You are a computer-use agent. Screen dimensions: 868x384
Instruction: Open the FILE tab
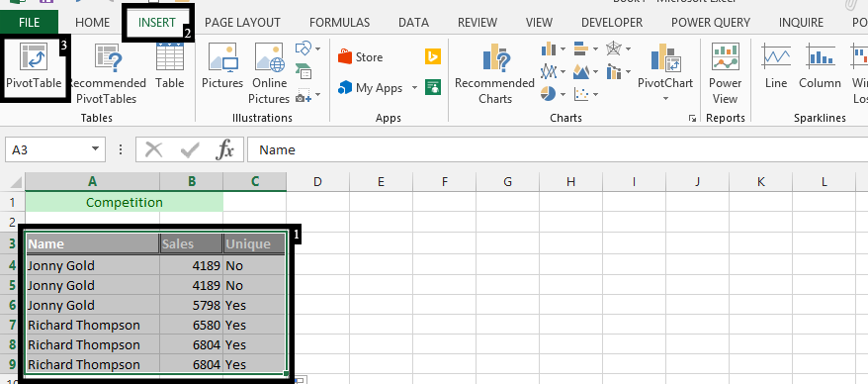point(30,23)
